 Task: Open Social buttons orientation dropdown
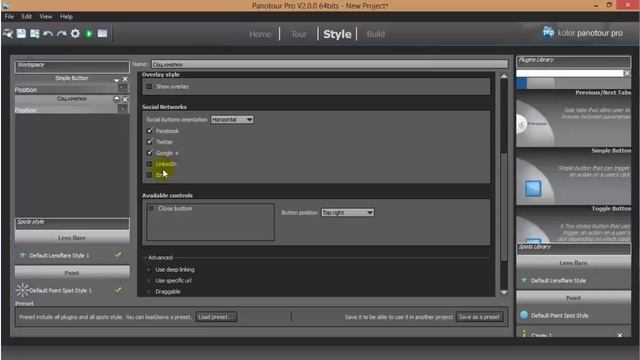232,120
